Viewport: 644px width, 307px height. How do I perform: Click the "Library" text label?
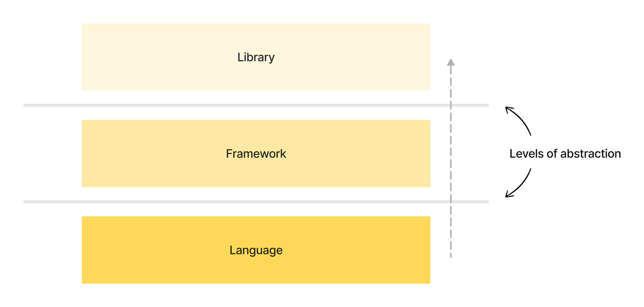point(256,57)
